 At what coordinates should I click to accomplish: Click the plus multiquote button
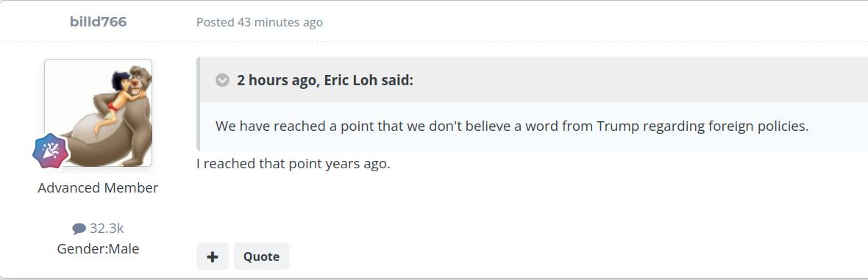click(213, 256)
